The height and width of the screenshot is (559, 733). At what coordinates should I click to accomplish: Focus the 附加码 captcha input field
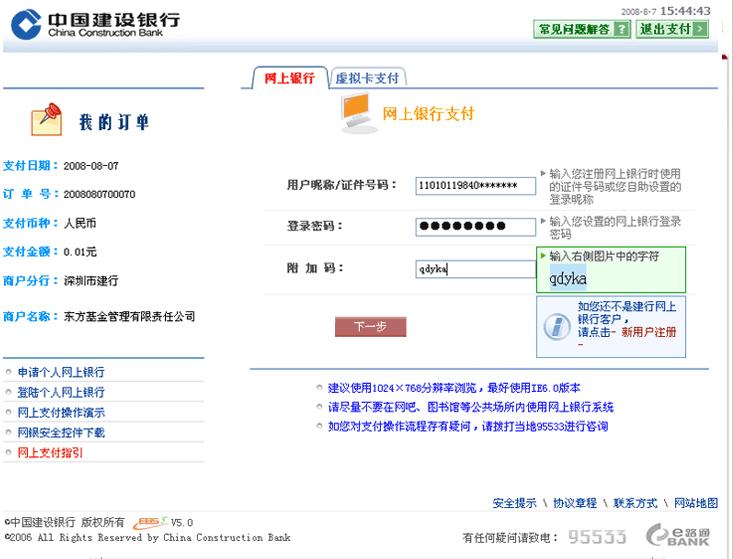[x=475, y=269]
